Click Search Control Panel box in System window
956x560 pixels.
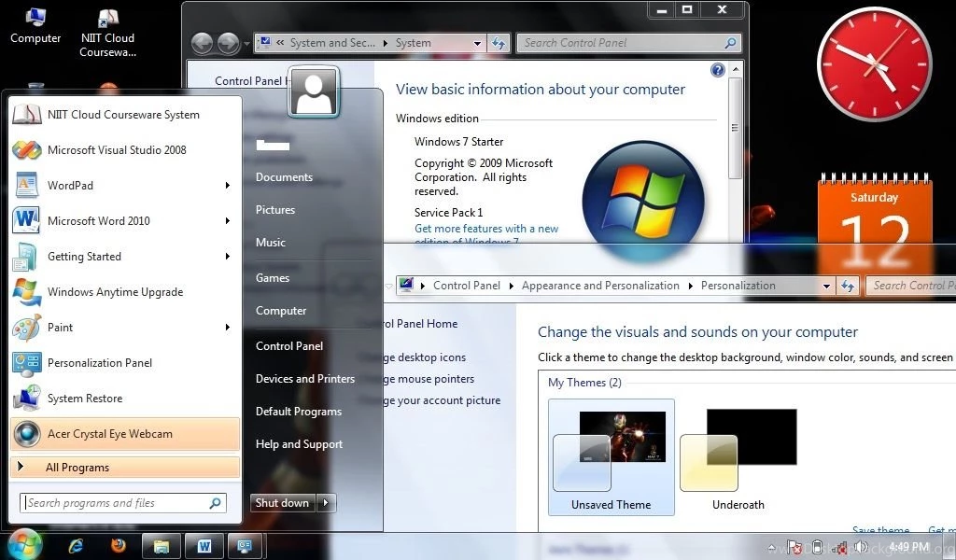click(628, 43)
